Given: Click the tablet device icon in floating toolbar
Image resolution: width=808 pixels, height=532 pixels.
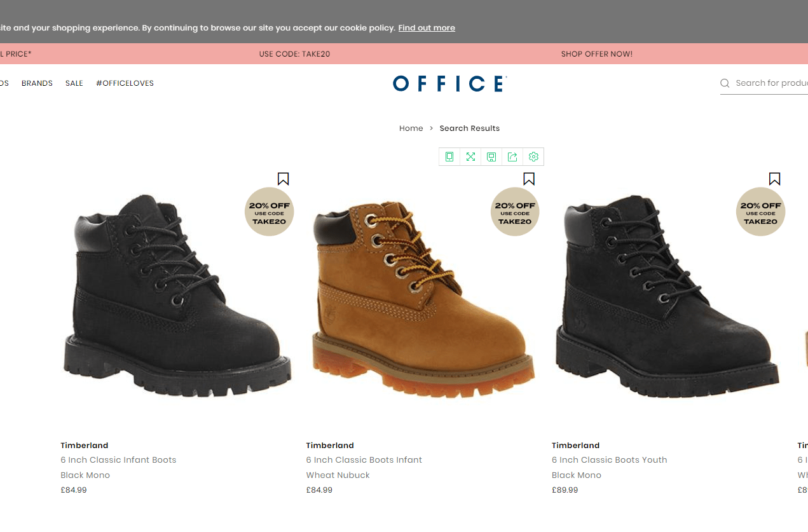Looking at the screenshot, I should click(x=449, y=157).
